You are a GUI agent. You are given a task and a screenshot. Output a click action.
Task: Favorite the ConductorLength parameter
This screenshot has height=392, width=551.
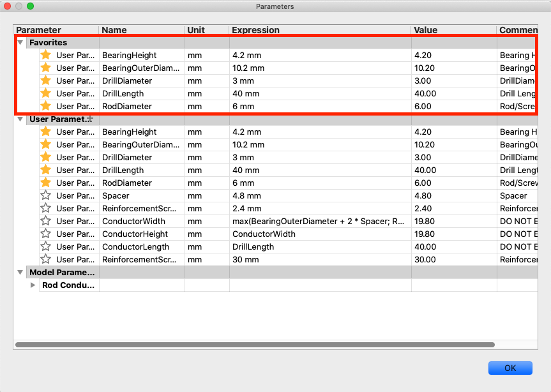[45, 247]
